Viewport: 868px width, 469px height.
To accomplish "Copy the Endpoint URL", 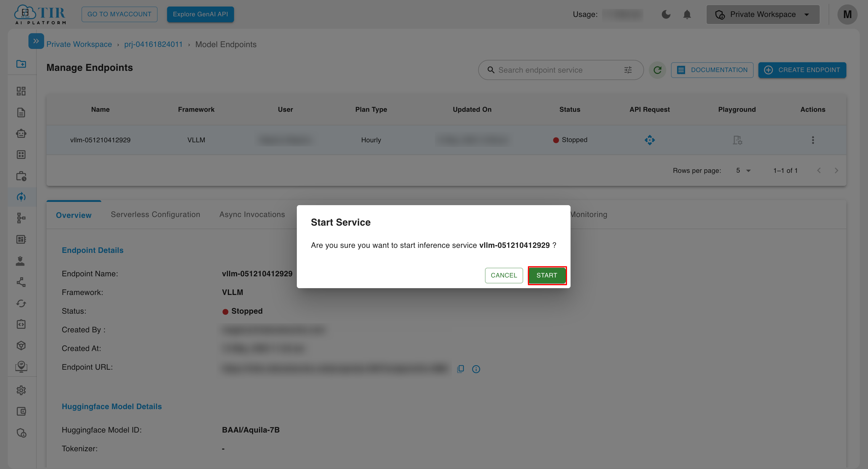I will coord(460,369).
